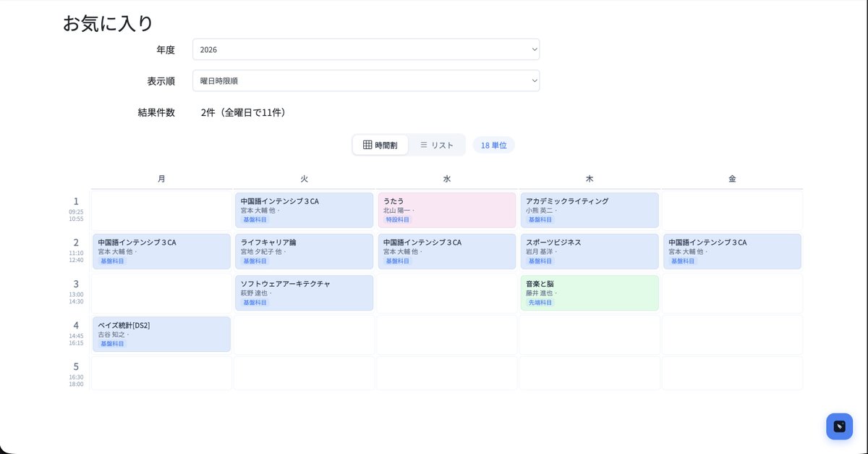868x454 pixels.
Task: Click the 水 day column header
Action: tap(447, 178)
